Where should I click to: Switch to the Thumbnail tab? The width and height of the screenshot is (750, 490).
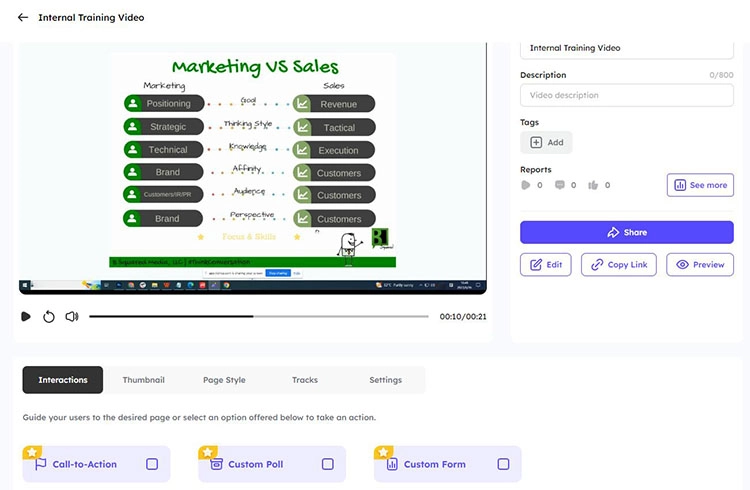point(143,380)
